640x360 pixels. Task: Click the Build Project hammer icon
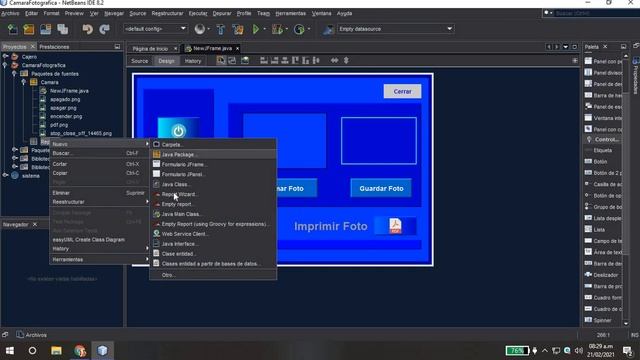(221, 29)
